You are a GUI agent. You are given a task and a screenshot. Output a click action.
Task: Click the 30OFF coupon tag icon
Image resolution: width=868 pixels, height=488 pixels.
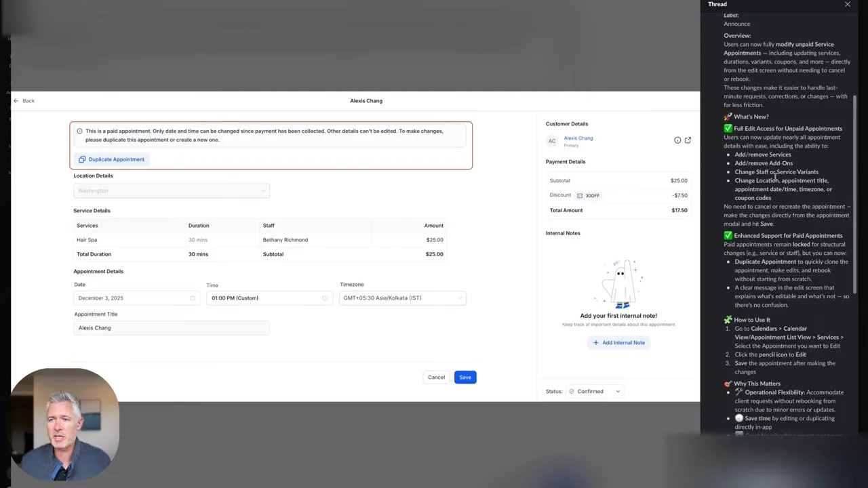[x=580, y=196]
